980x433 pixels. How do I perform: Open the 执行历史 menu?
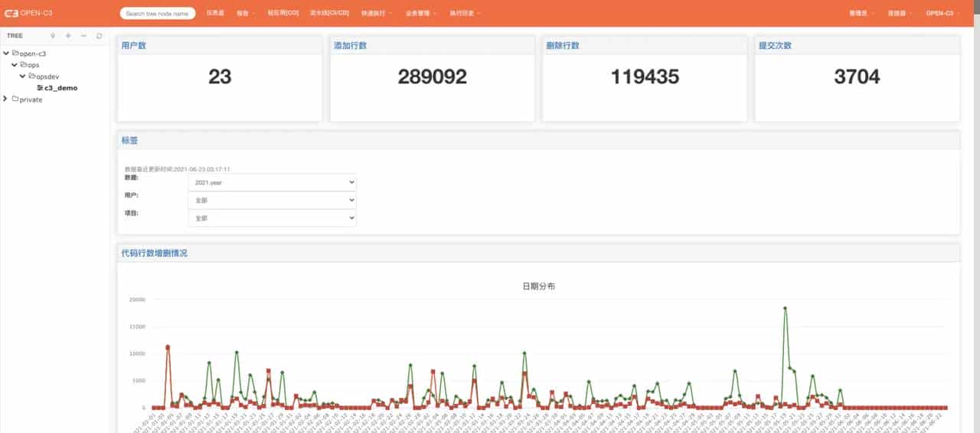tap(465, 13)
